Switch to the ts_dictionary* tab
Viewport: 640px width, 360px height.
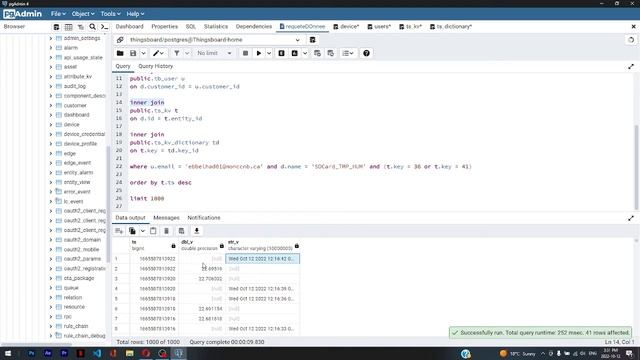(451, 27)
